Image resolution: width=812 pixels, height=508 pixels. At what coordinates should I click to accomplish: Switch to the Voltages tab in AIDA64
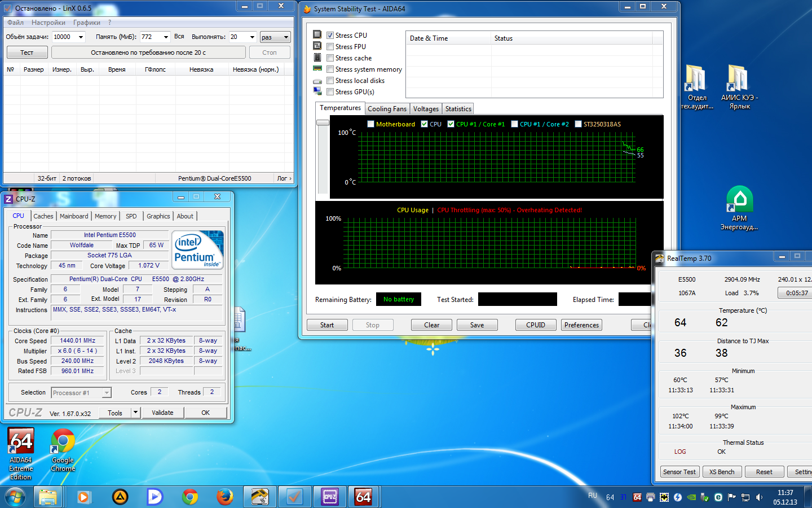tap(426, 109)
